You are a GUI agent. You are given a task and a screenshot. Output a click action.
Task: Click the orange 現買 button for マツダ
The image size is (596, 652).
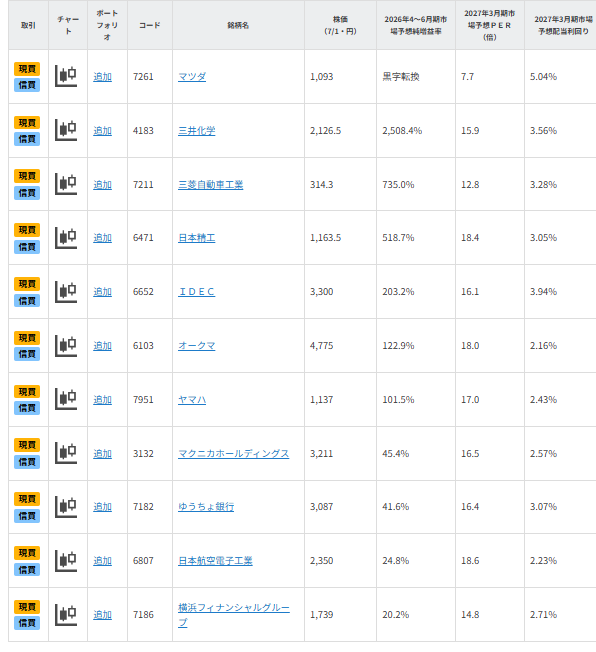(27, 69)
